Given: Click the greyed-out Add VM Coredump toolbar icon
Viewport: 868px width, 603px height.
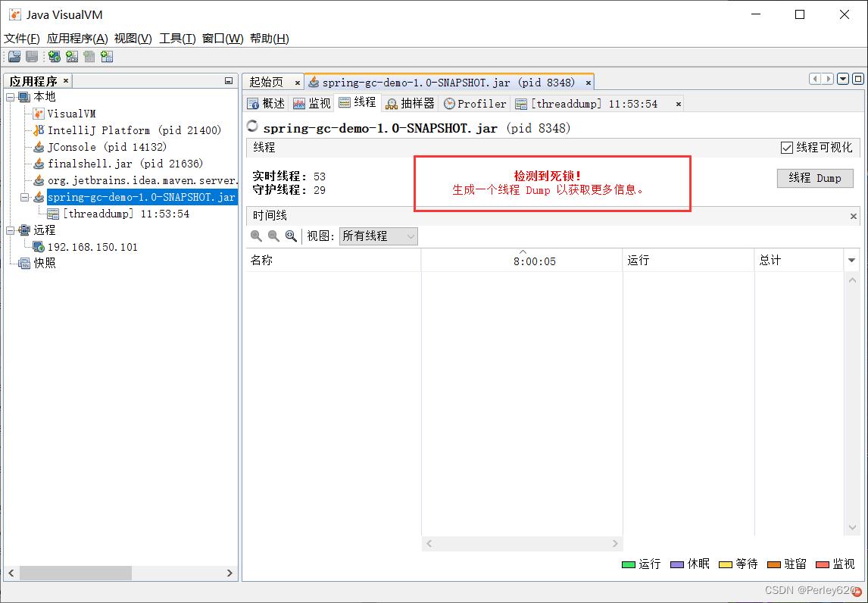Looking at the screenshot, I should [89, 56].
